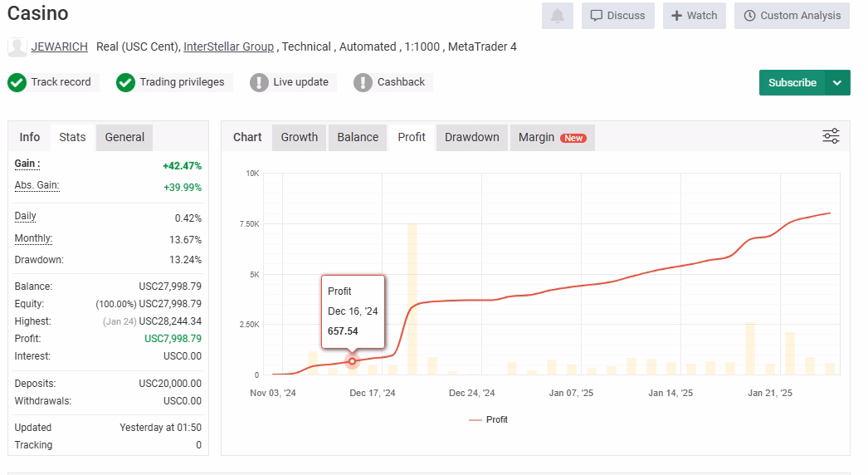Image resolution: width=868 pixels, height=475 pixels.
Task: Click the Dec 16 profit data point
Action: tap(352, 361)
